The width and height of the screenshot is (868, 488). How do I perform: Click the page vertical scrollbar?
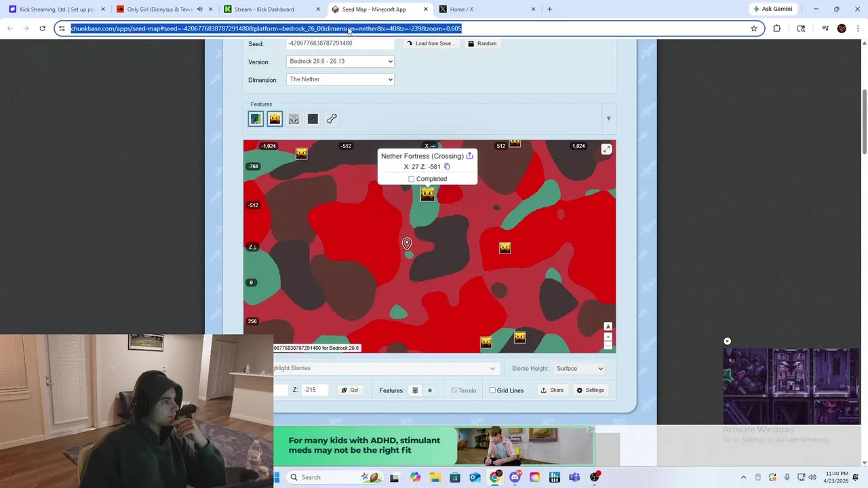pyautogui.click(x=864, y=122)
